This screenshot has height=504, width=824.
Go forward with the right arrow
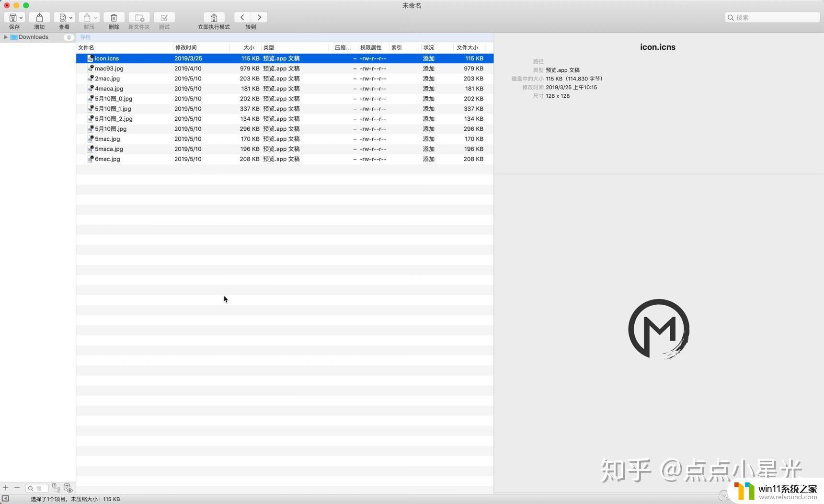[x=259, y=17]
